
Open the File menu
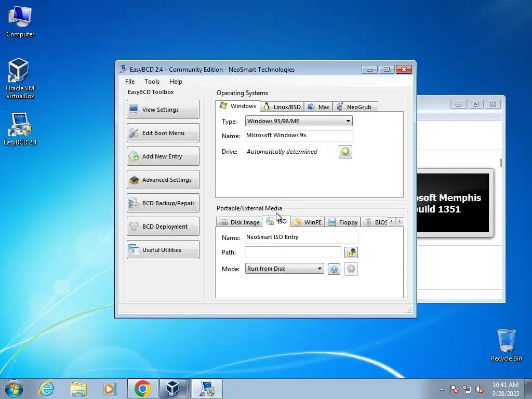pos(130,82)
